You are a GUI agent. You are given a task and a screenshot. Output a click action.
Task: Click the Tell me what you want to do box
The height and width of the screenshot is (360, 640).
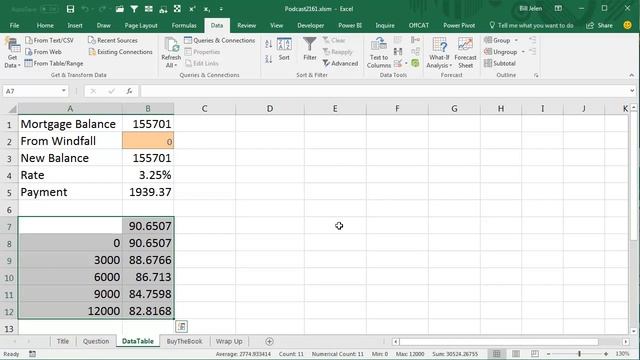[531, 25]
